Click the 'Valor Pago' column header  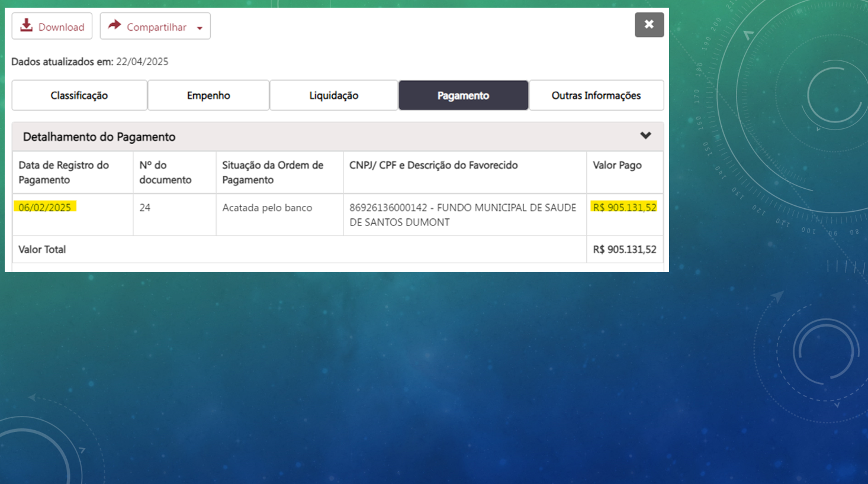(625, 172)
